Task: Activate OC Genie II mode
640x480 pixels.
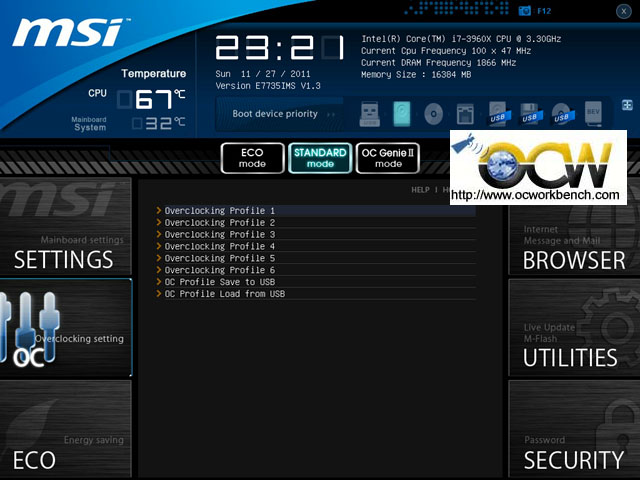Action: [x=388, y=158]
